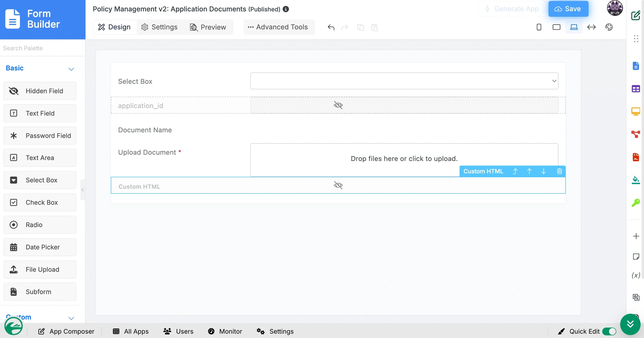Click hidden eye icon on Custom HTML row
Image resolution: width=644 pixels, height=338 pixels.
pos(338,185)
